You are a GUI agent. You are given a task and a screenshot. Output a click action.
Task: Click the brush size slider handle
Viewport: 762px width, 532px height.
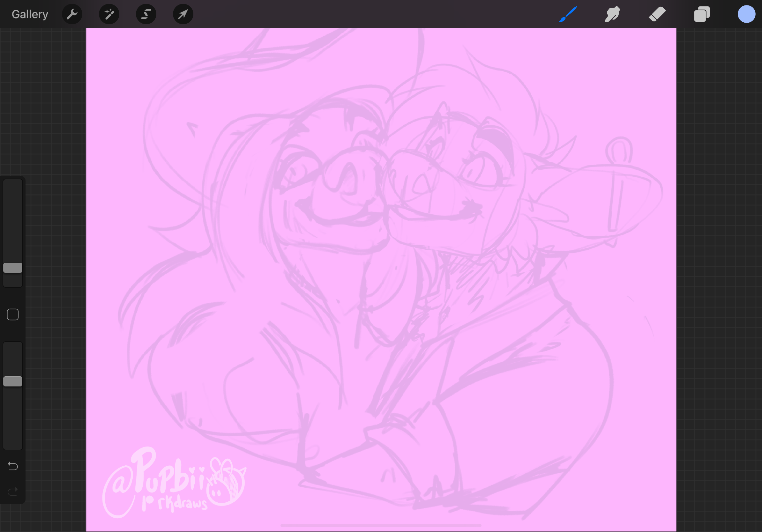click(x=13, y=268)
